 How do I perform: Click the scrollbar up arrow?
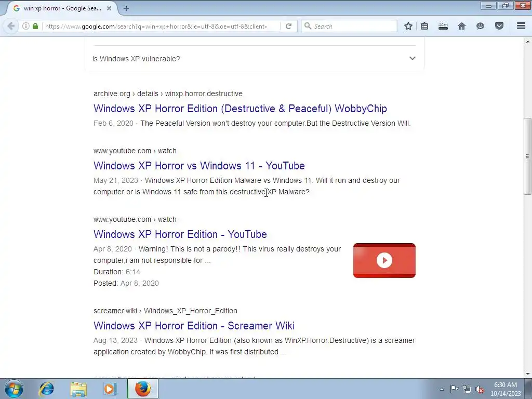tap(527, 41)
